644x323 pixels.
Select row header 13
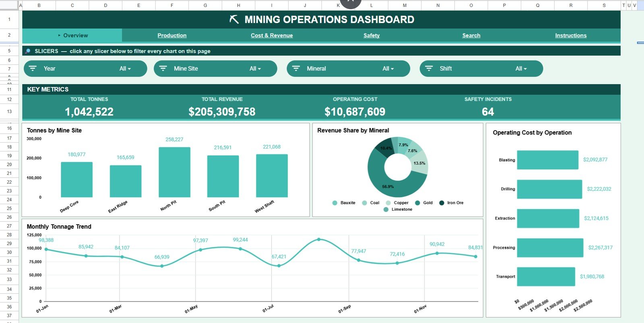9,112
